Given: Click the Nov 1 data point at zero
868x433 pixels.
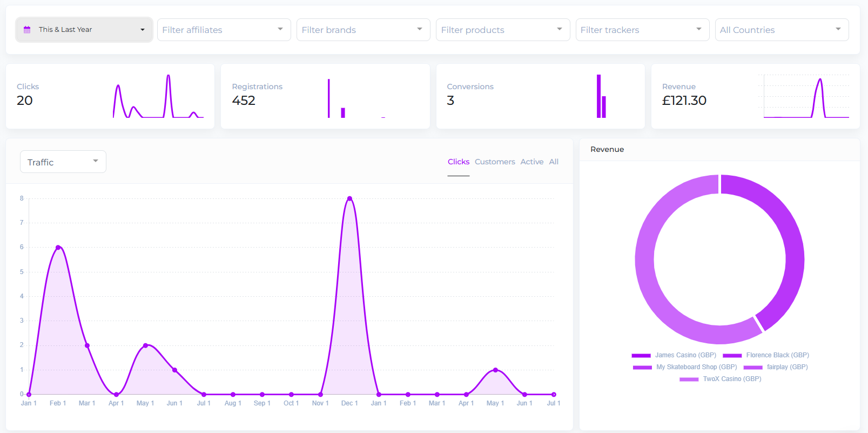Looking at the screenshot, I should [x=320, y=394].
